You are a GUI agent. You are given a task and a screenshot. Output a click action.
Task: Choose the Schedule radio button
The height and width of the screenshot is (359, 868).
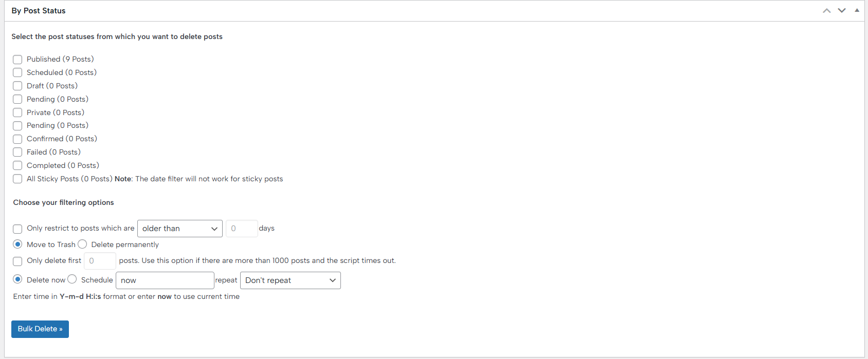point(72,279)
